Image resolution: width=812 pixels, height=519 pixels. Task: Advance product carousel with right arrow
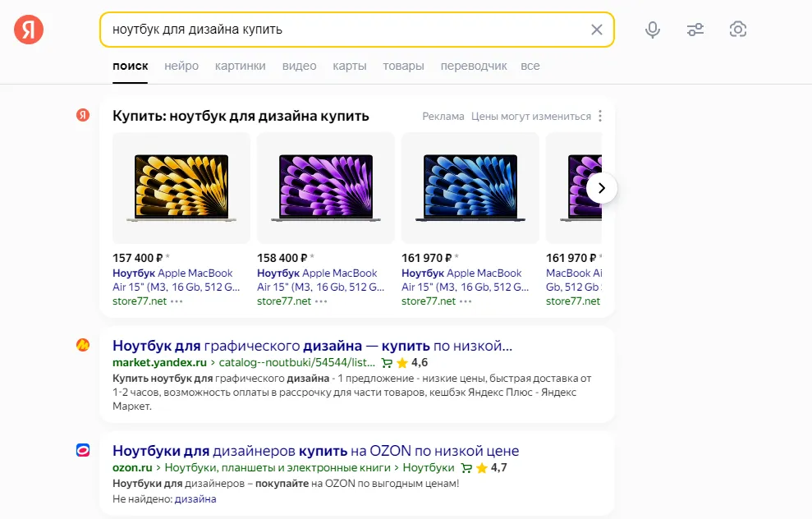[x=602, y=188]
